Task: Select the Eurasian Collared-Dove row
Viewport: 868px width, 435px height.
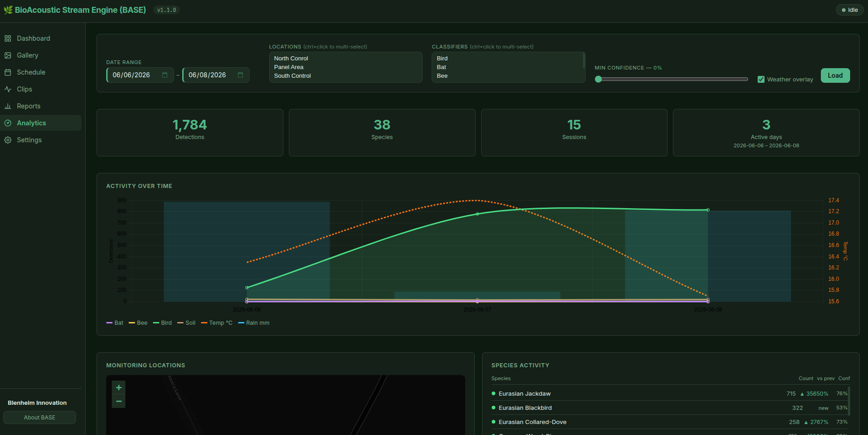Action: pos(670,422)
